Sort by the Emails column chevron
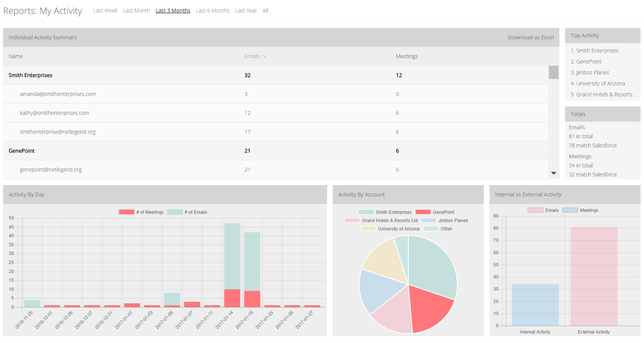644x343 pixels. [x=264, y=56]
